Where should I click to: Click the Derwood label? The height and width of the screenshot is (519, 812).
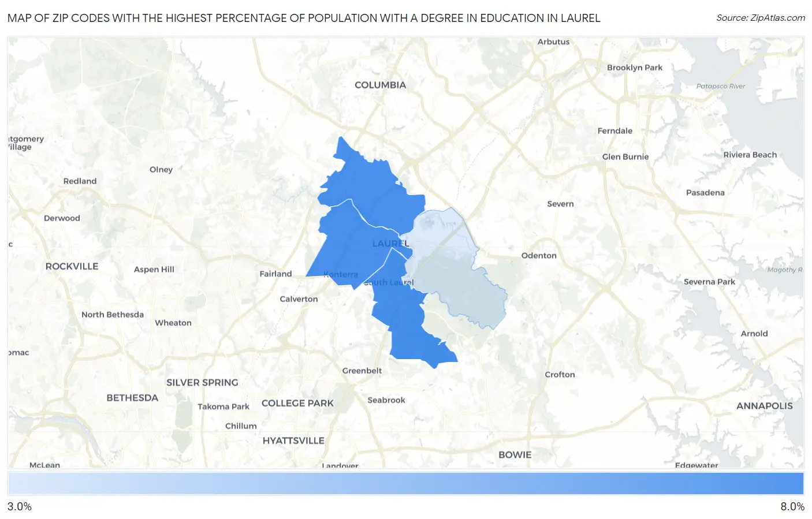pyautogui.click(x=62, y=218)
